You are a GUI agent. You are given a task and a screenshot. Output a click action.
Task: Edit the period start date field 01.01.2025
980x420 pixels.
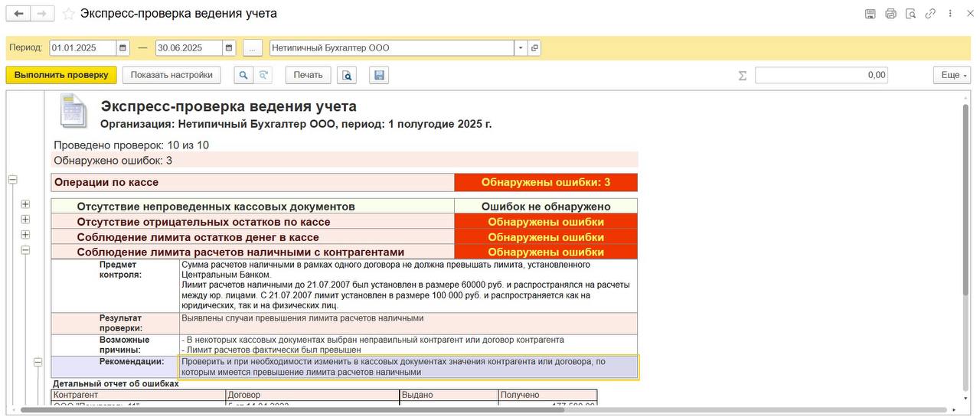coord(83,47)
